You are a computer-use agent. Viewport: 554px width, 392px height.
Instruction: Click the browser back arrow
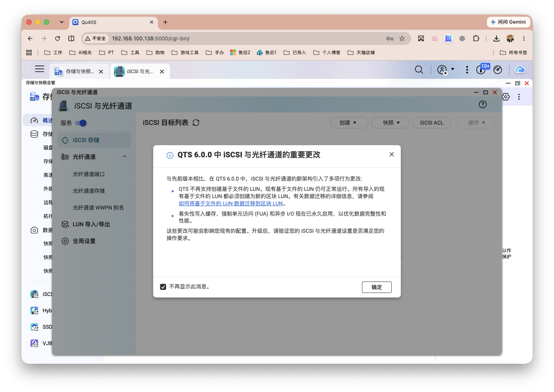(x=30, y=38)
